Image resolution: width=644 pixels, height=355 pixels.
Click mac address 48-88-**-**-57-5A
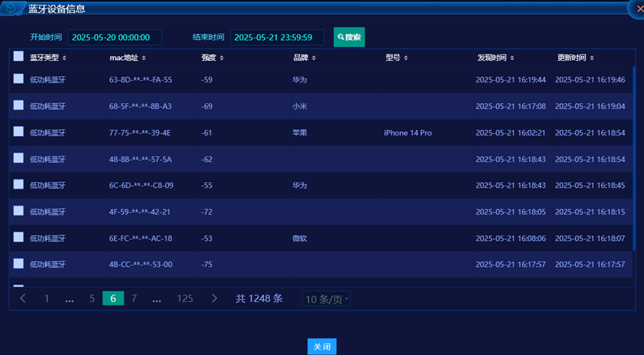click(x=141, y=159)
